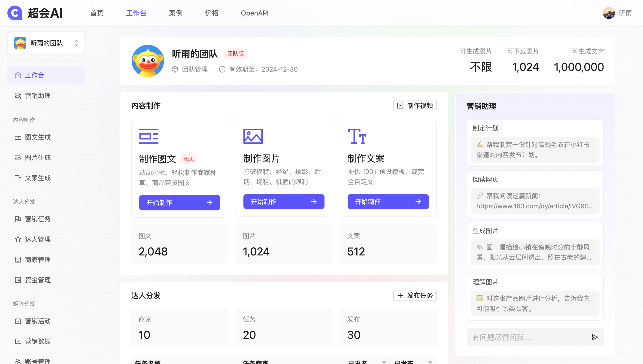Screen dimensions: 643x364
Task: Click the 发布任务 button
Action: click(x=415, y=295)
